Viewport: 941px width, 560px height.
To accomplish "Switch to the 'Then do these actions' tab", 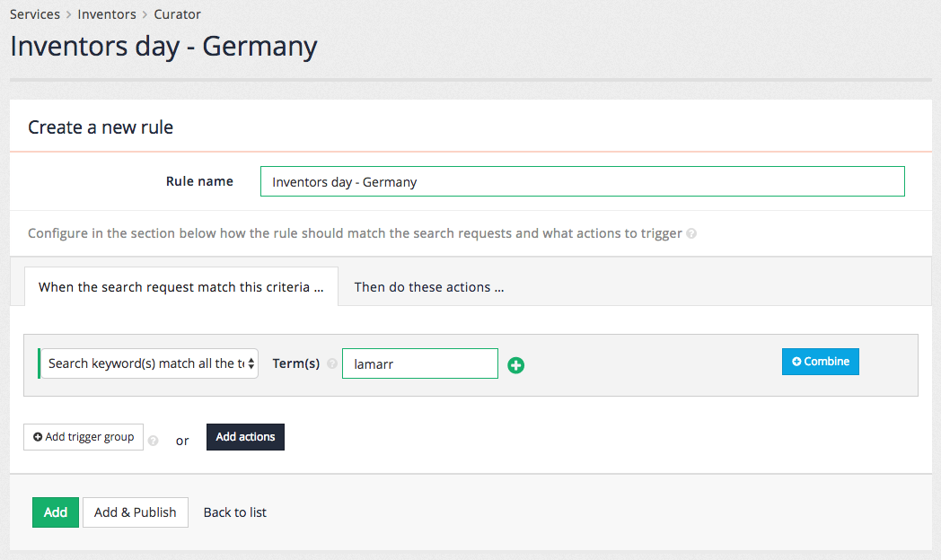I will pyautogui.click(x=428, y=287).
